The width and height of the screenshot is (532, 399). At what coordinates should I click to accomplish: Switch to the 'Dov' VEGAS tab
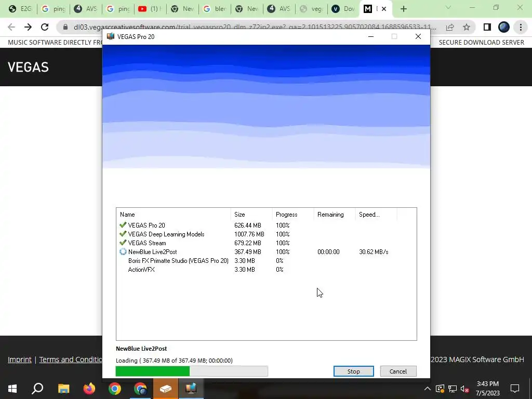[x=343, y=9]
